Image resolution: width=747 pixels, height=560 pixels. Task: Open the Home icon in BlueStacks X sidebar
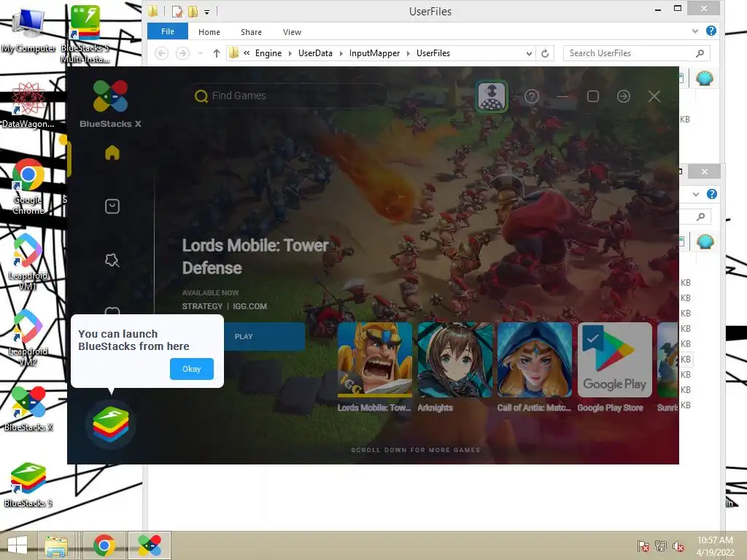(112, 152)
